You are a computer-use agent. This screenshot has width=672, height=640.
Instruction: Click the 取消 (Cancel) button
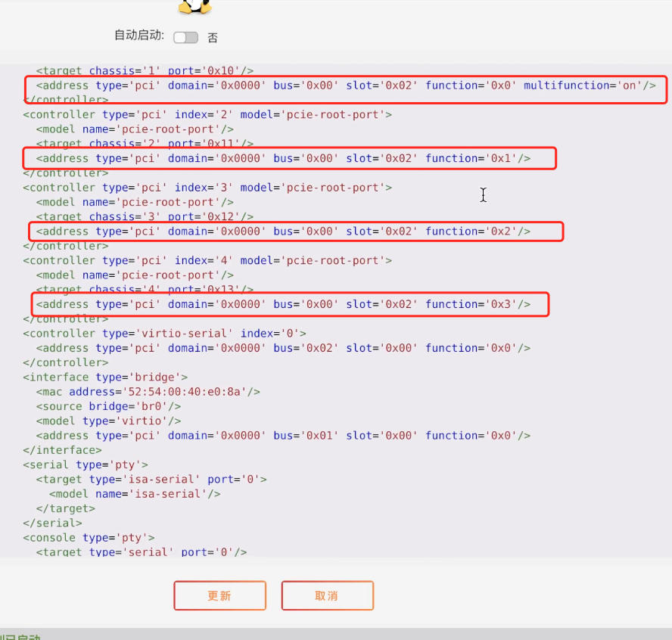(327, 595)
